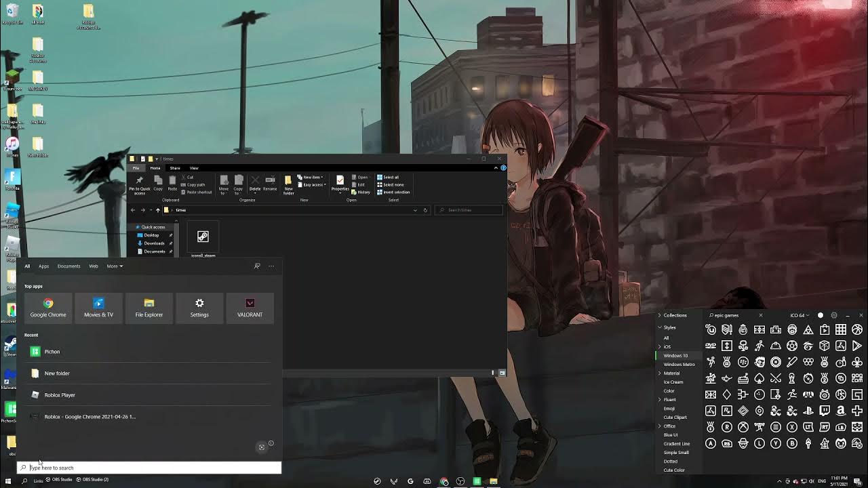Click Select all in File Explorer ribbon
This screenshot has height=488, width=868.
[388, 177]
